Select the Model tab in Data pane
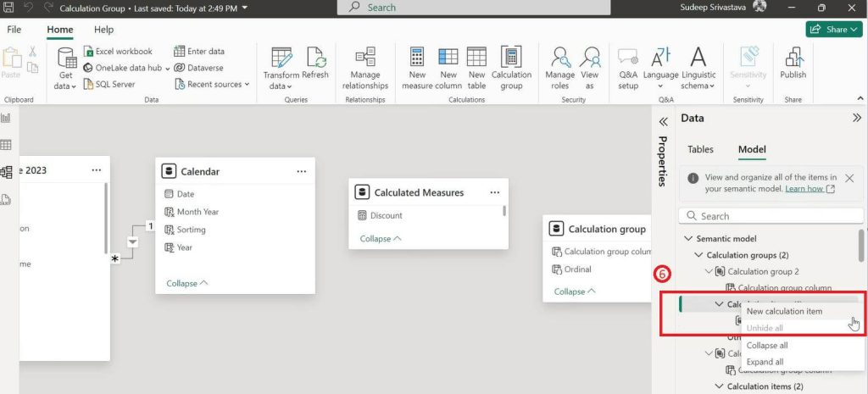Viewport: 868px width, 394px height. point(753,149)
